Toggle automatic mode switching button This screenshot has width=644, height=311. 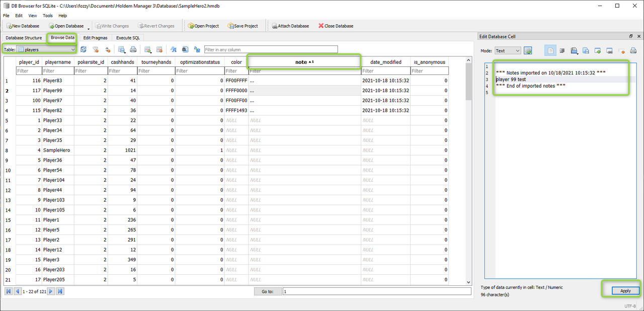(x=528, y=51)
